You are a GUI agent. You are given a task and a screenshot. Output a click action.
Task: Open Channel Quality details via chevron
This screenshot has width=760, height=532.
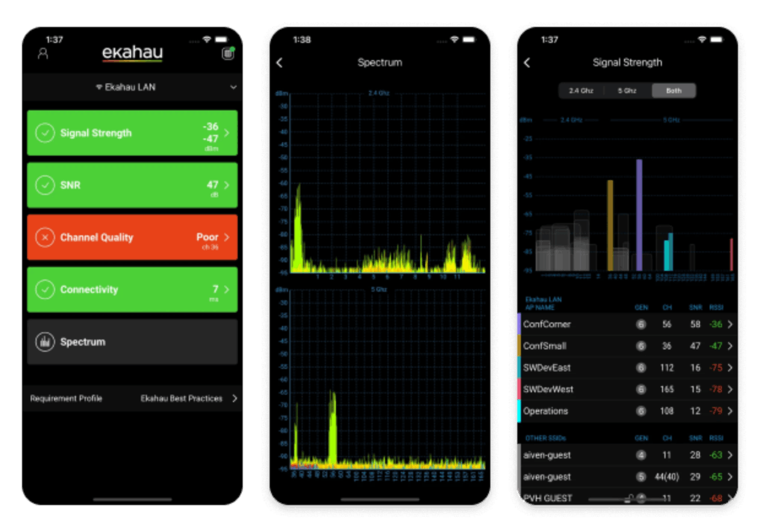[227, 237]
